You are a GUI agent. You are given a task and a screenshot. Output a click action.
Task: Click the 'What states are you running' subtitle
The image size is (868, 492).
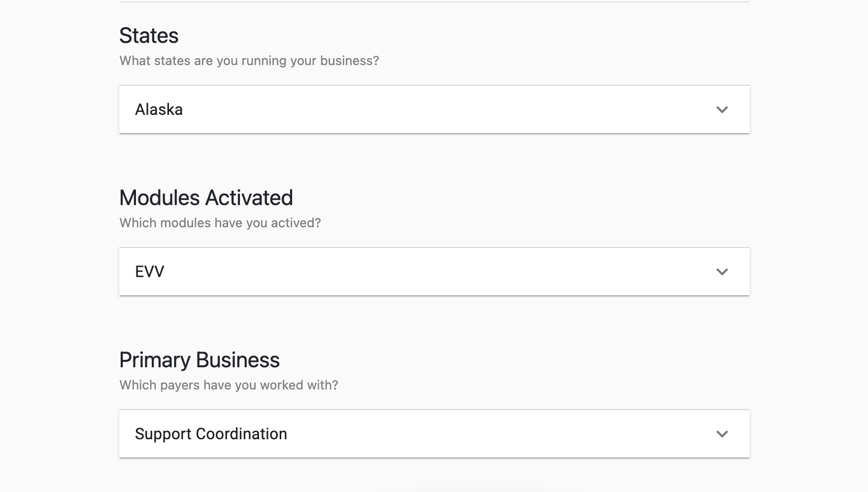(x=249, y=61)
